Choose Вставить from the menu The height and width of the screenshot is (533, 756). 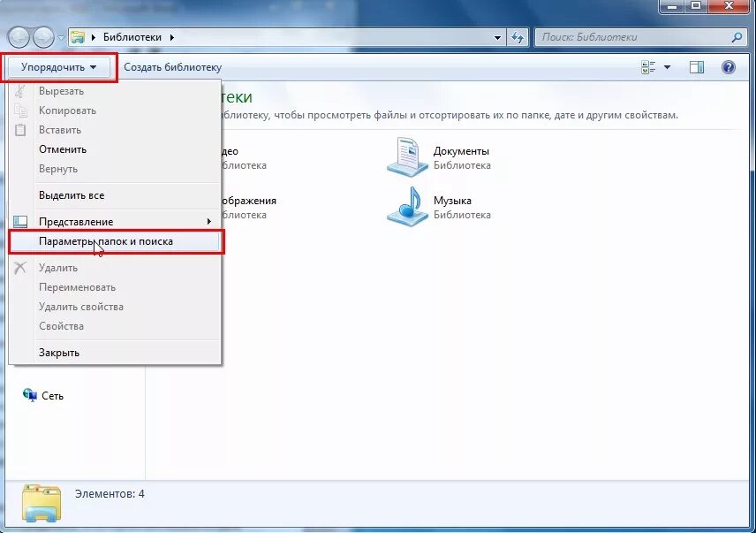[x=115, y=130]
